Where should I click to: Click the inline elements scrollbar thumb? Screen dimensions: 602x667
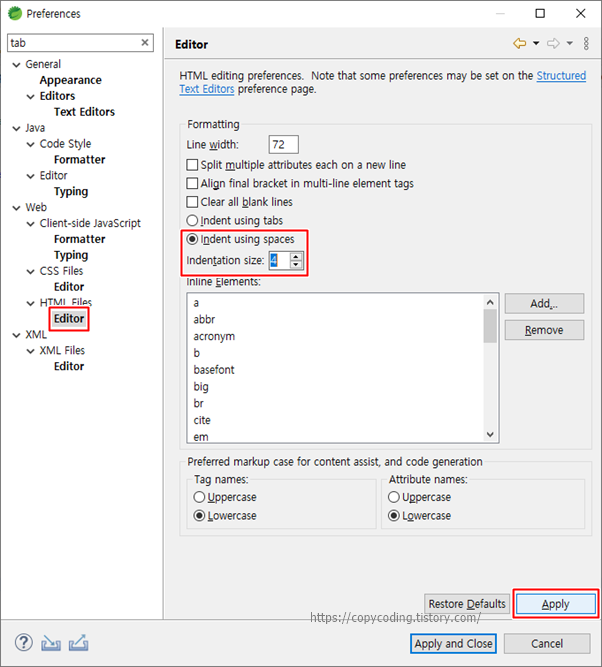(490, 326)
